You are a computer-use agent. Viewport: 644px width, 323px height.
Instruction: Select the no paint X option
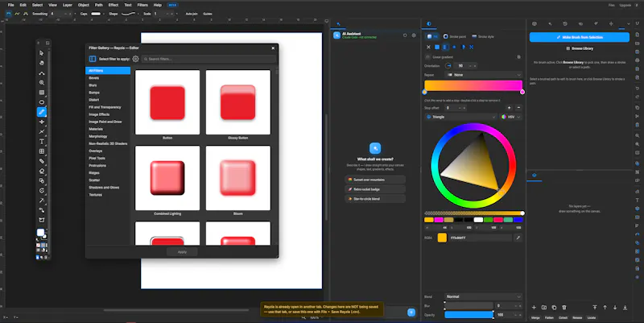[x=428, y=48]
